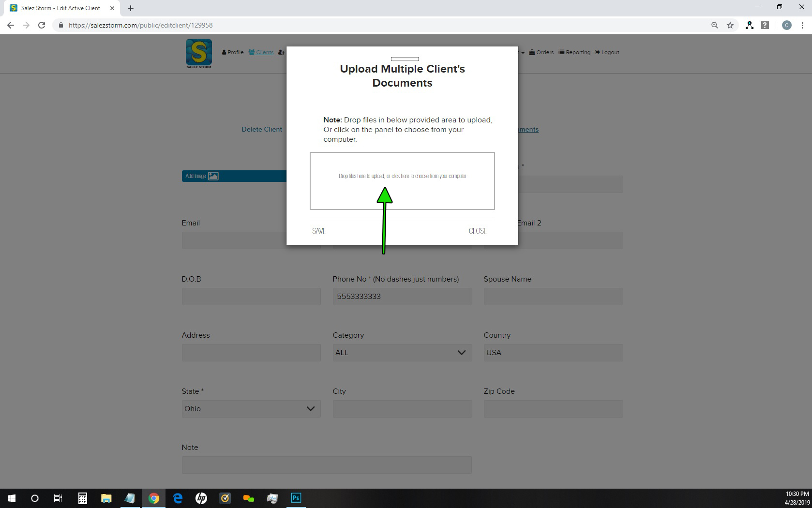The image size is (812, 508).
Task: Expand the State dropdown showing Ohio
Action: pos(251,409)
